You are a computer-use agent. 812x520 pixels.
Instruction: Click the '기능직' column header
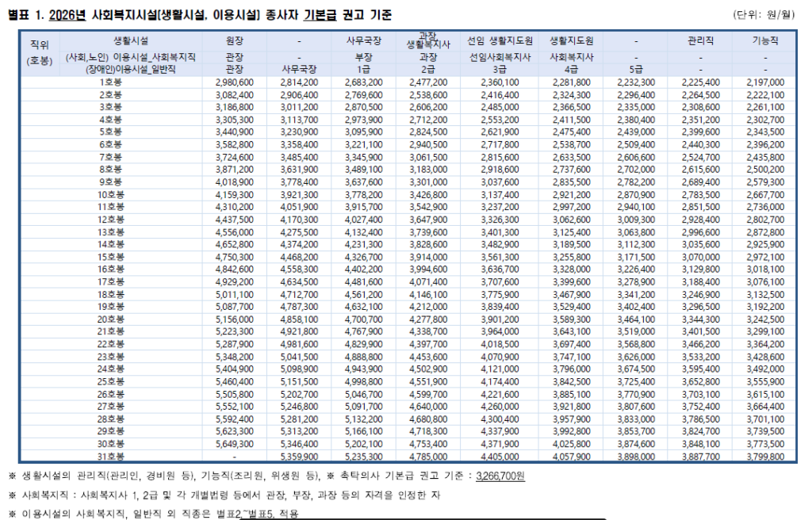pos(765,41)
